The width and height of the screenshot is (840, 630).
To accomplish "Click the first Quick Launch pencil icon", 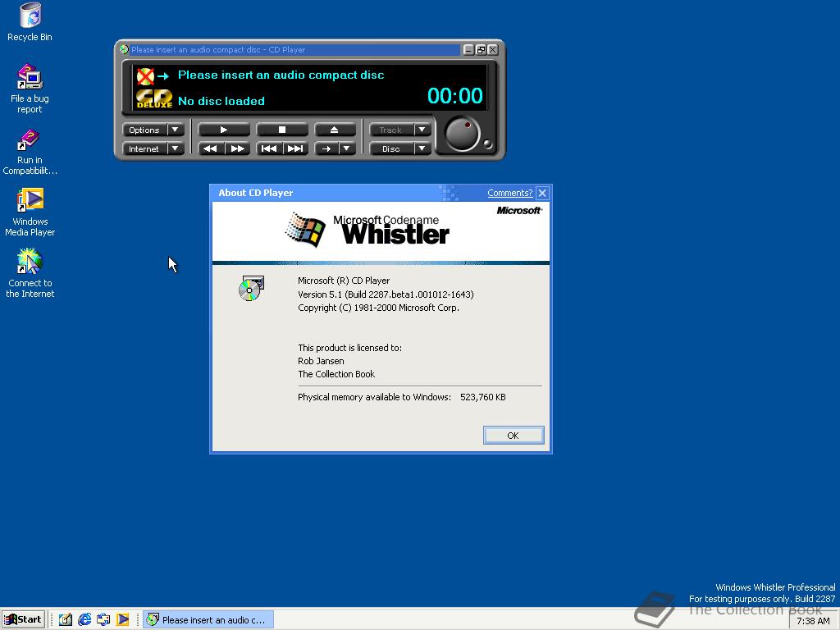I will 66,620.
